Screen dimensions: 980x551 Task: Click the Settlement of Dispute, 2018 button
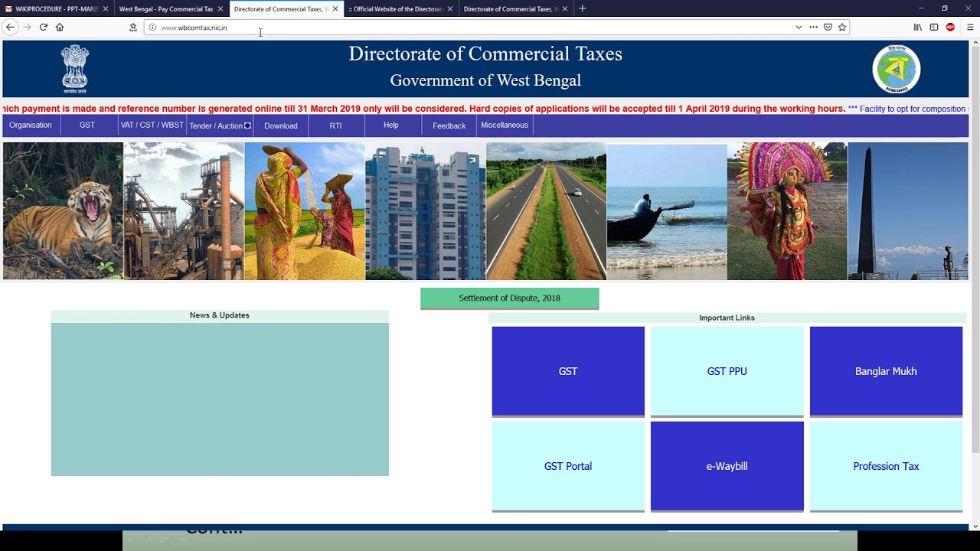click(x=509, y=298)
